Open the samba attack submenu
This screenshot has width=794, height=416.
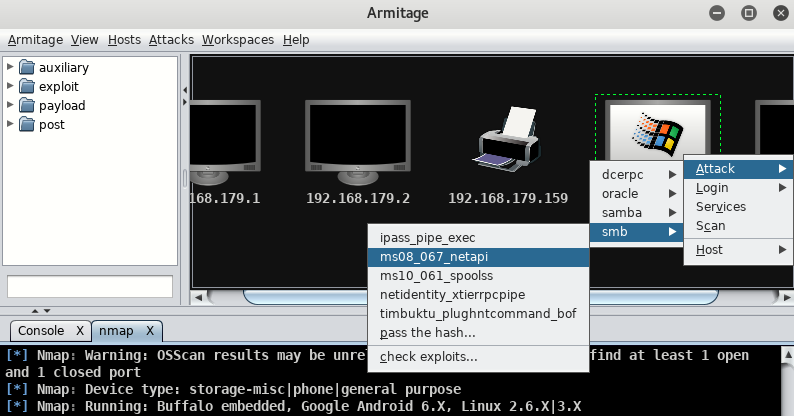pos(637,213)
